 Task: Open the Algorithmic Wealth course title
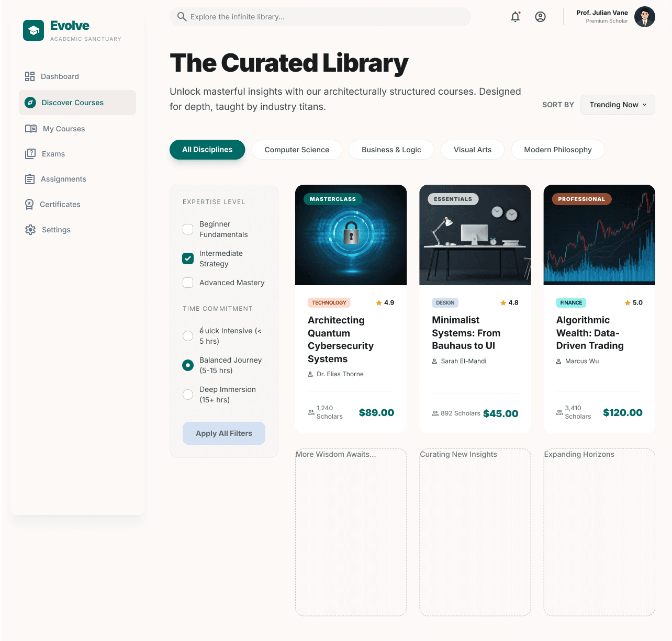[589, 333]
